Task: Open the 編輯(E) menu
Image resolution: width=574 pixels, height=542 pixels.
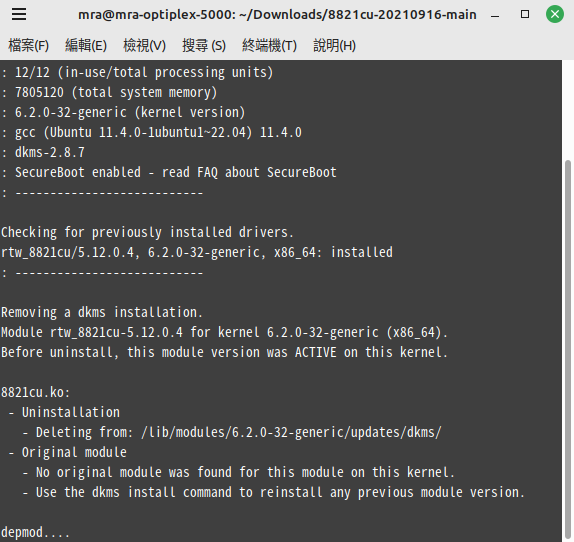Action: click(86, 46)
